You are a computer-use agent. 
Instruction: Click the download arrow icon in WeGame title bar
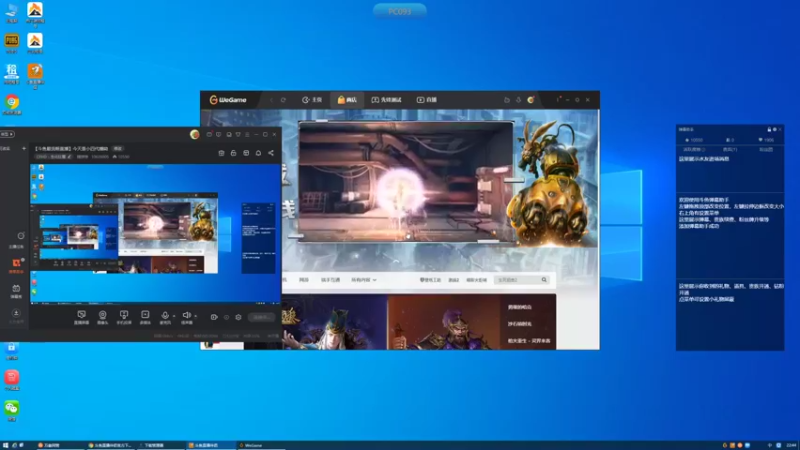tap(518, 100)
